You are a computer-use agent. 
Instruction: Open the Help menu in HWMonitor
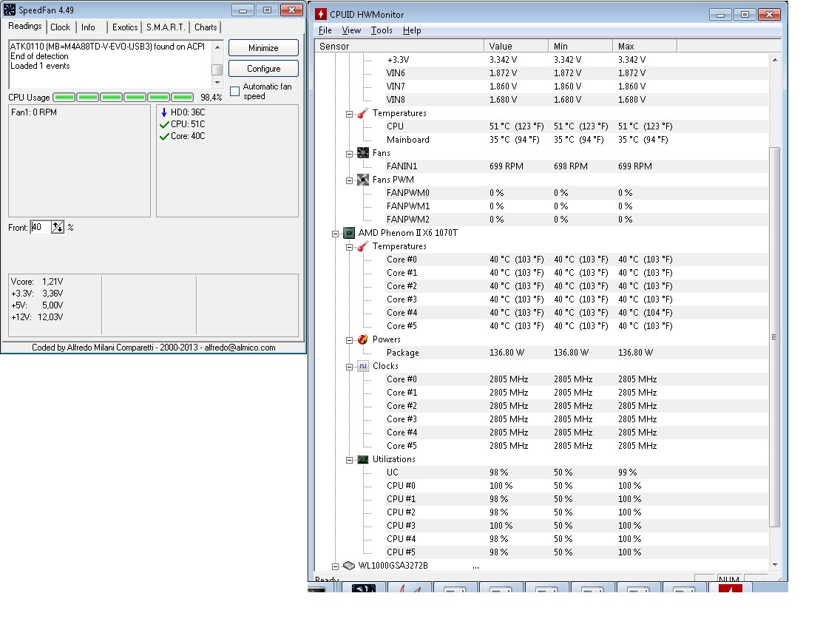coord(412,30)
